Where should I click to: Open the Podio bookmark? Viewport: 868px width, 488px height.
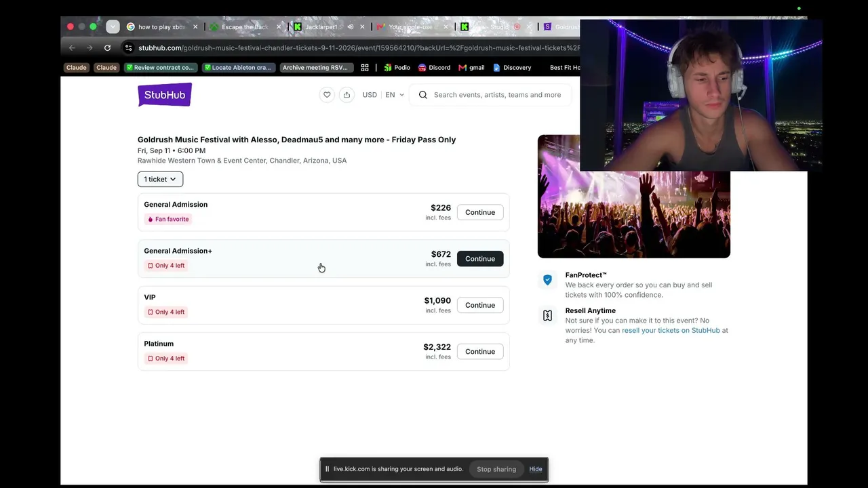[x=397, y=68]
